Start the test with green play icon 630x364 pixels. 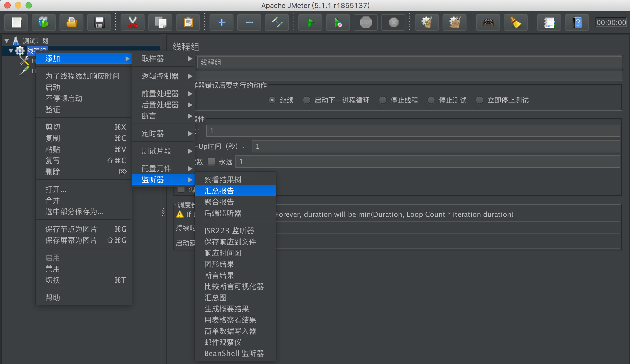tap(310, 22)
